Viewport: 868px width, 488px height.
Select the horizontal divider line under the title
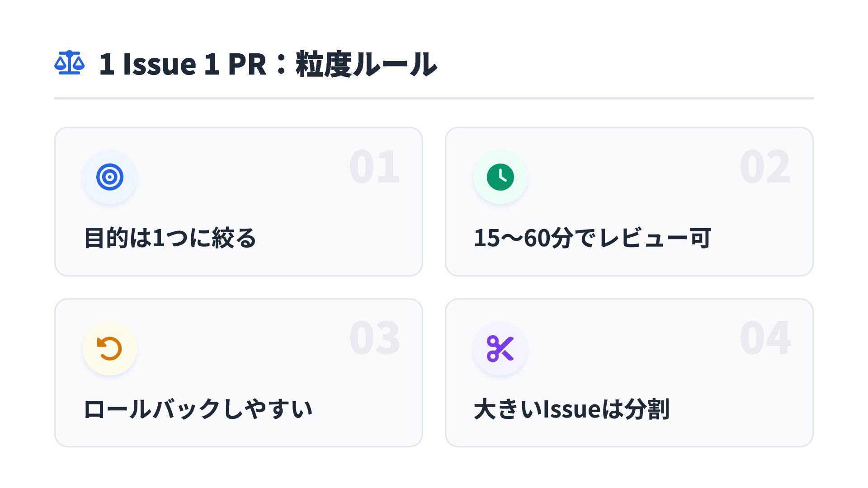pyautogui.click(x=434, y=98)
